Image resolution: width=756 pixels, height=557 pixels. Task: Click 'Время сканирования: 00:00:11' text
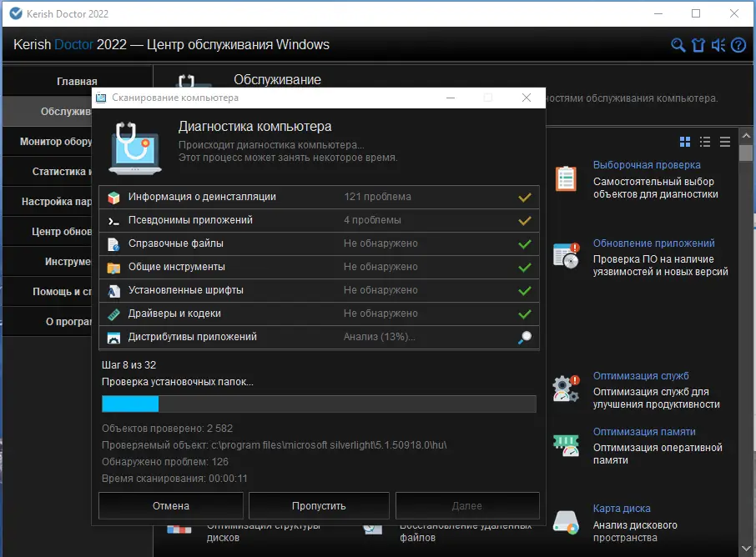point(174,479)
